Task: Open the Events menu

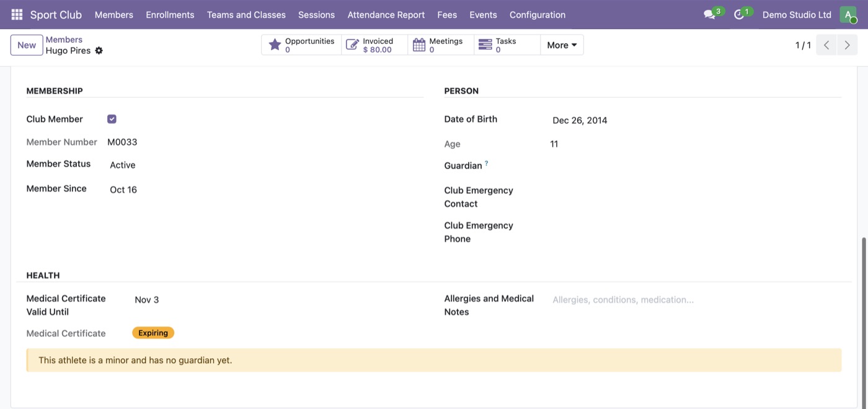Action: (x=483, y=14)
